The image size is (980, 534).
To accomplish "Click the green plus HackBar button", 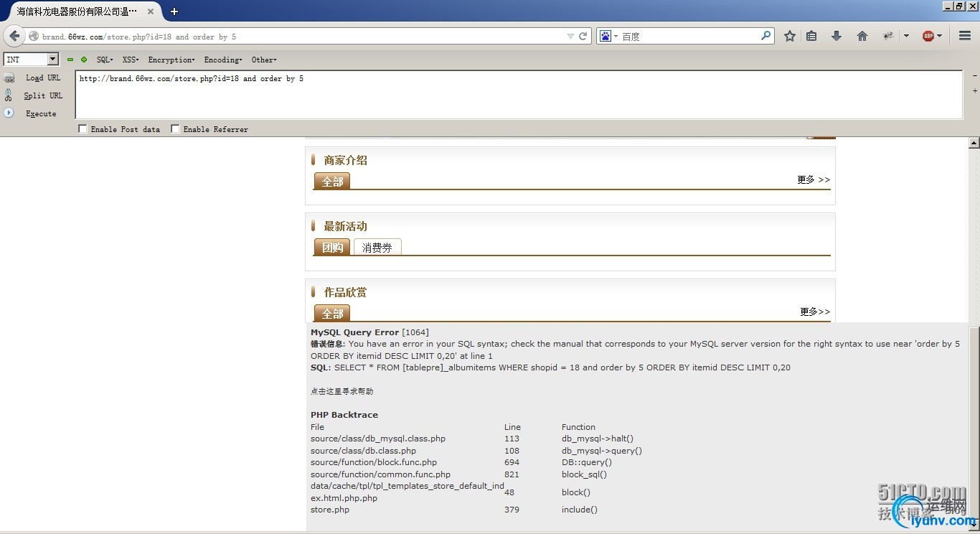I will [84, 60].
